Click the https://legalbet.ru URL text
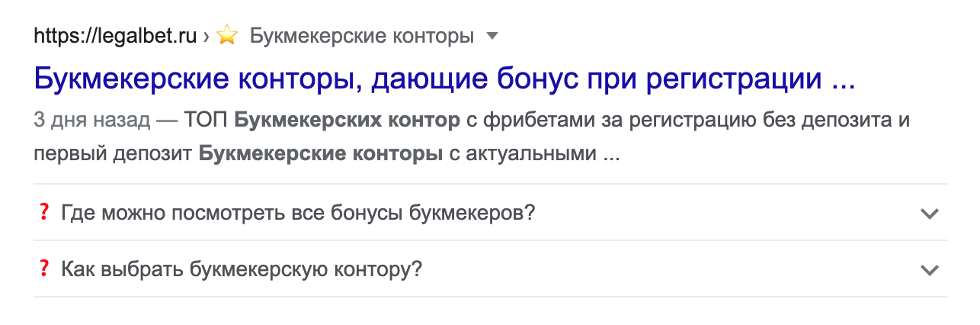This screenshot has width=980, height=325. click(115, 36)
